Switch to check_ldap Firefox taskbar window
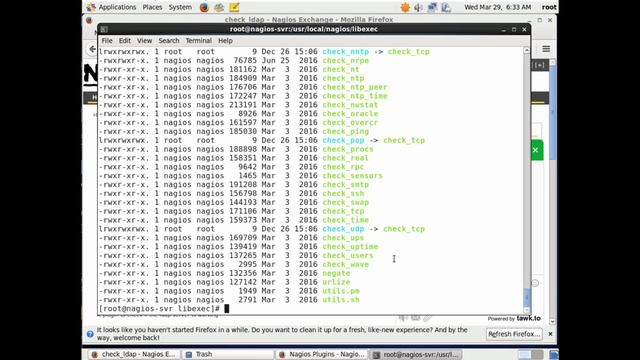This screenshot has height=360, width=640. coord(134,354)
